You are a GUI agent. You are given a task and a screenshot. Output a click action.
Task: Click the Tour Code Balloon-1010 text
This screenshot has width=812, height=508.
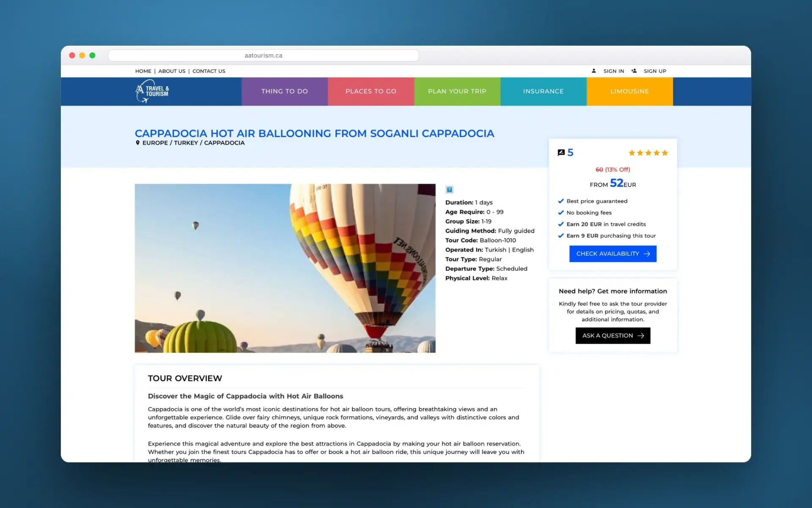click(x=480, y=240)
